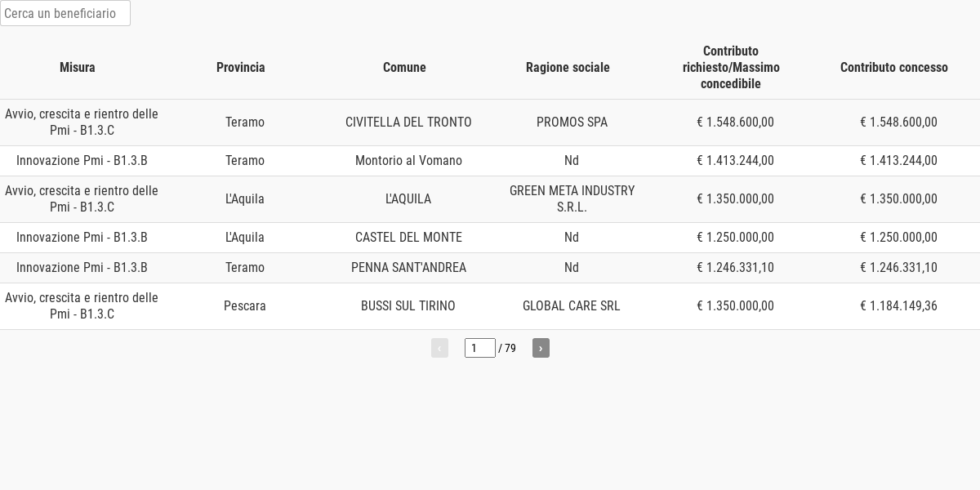Screen dimensions: 980x490
Task: Click the € 1.184.149,36 granted amount
Action: 898,306
